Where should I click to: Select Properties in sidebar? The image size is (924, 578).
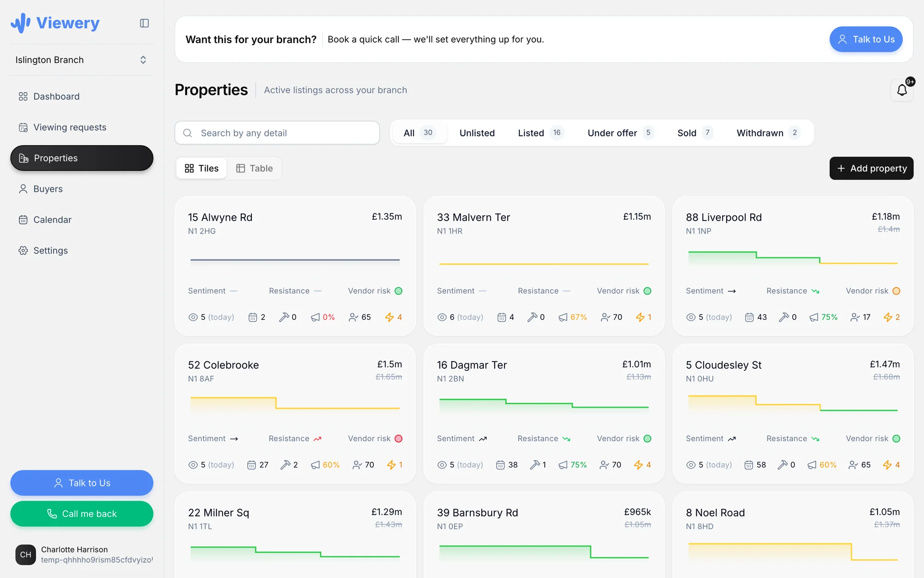click(82, 158)
